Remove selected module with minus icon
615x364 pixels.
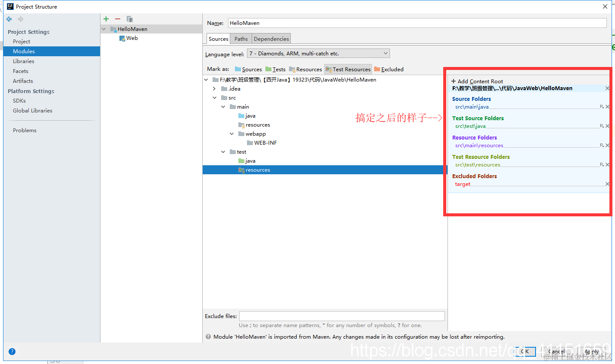[x=118, y=19]
